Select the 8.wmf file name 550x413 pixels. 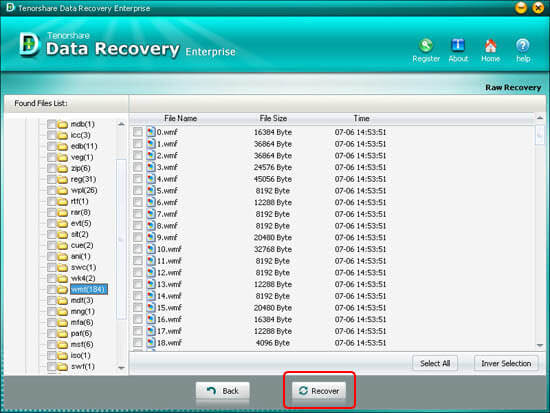click(x=167, y=225)
